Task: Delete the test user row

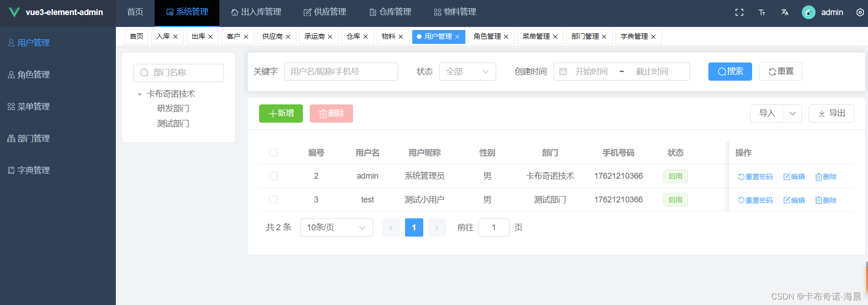Action: tap(826, 201)
